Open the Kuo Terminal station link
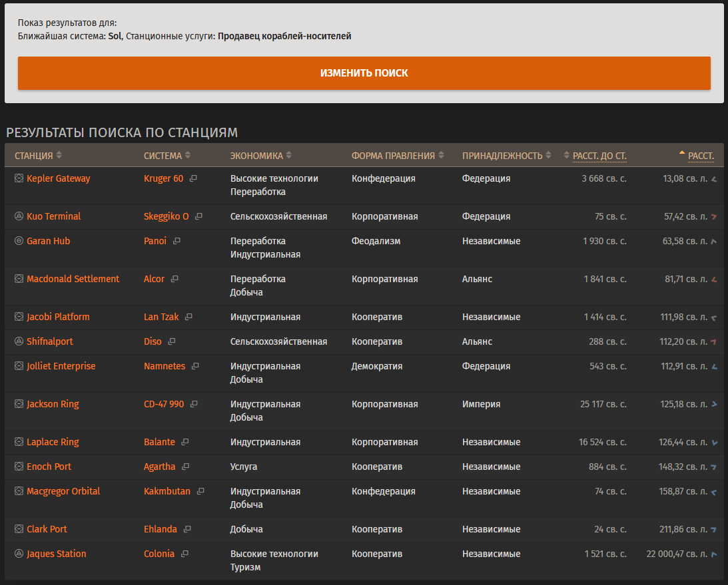728x585 pixels. point(54,216)
